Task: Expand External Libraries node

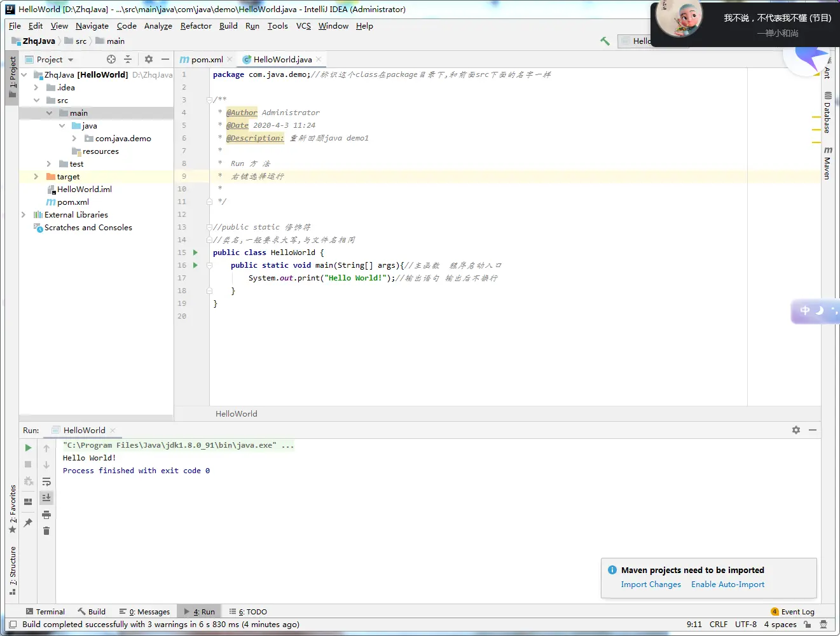Action: [x=24, y=214]
